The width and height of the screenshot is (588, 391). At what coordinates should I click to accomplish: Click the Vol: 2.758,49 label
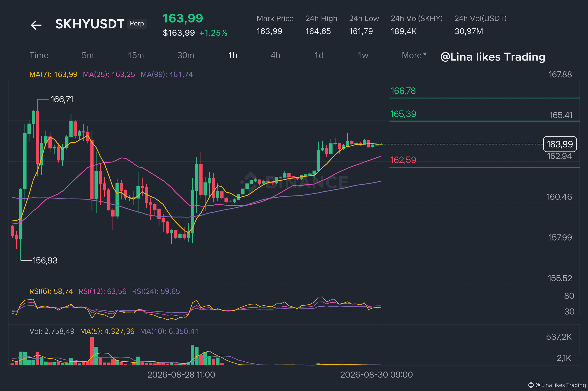click(x=52, y=331)
